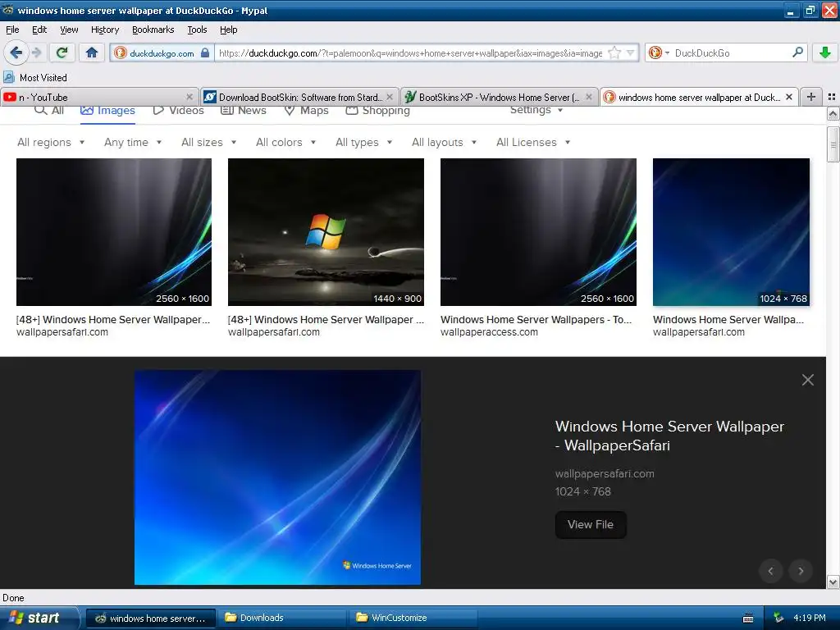Open the File menu
Screen dimensions: 840x630
[12, 30]
